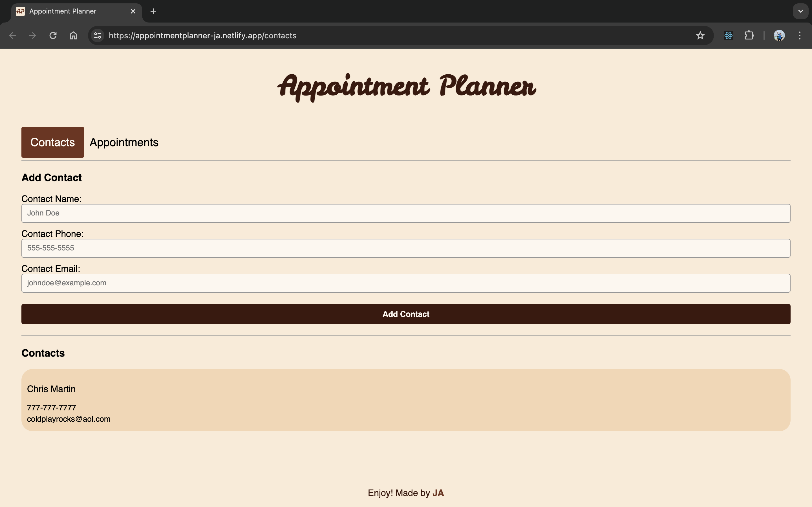Click the new tab plus button

point(153,11)
